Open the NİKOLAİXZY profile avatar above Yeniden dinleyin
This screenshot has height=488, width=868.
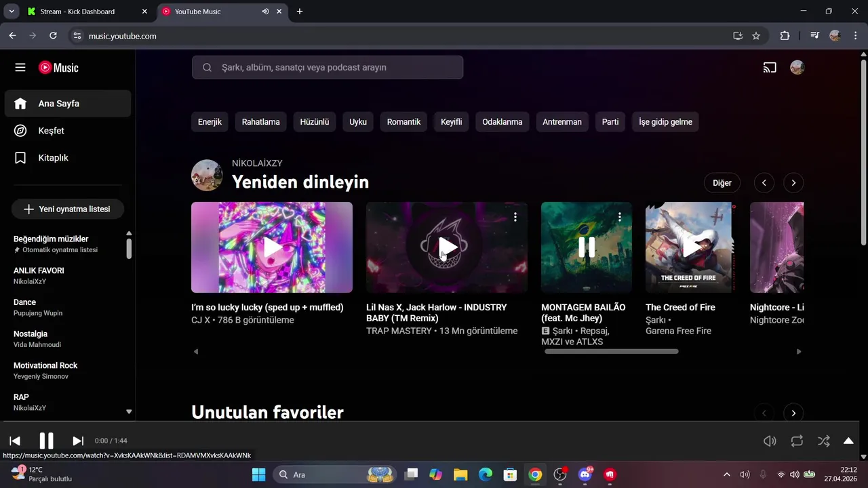(x=207, y=176)
